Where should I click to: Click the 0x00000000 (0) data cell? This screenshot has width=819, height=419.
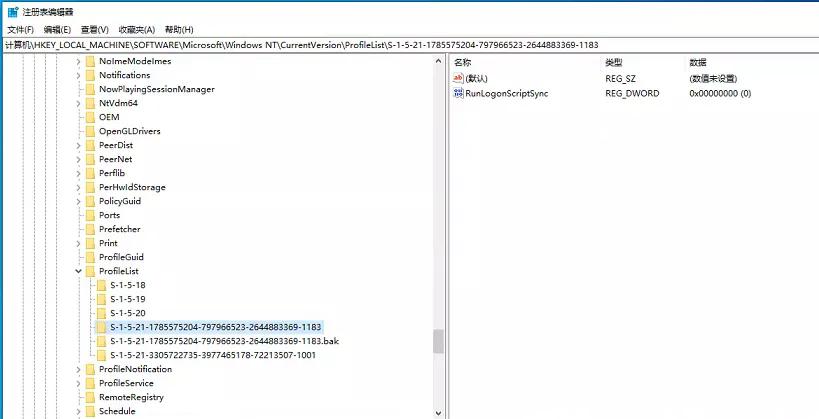click(x=720, y=94)
